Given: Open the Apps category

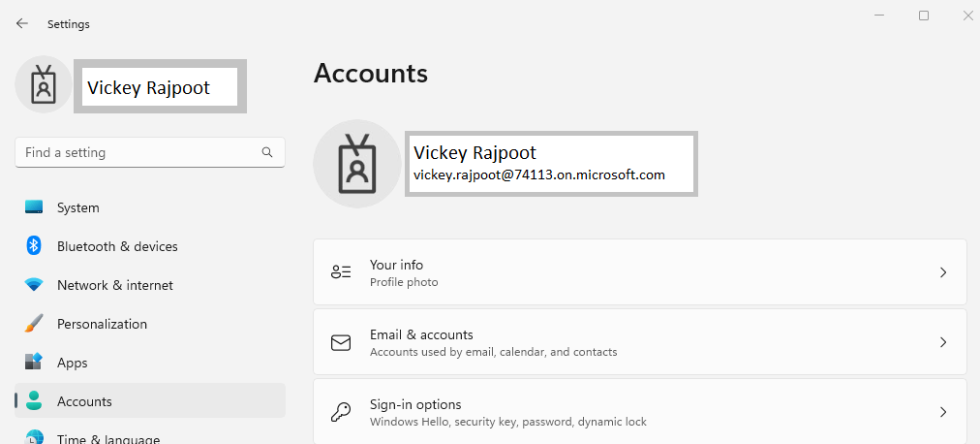Looking at the screenshot, I should pos(150,363).
